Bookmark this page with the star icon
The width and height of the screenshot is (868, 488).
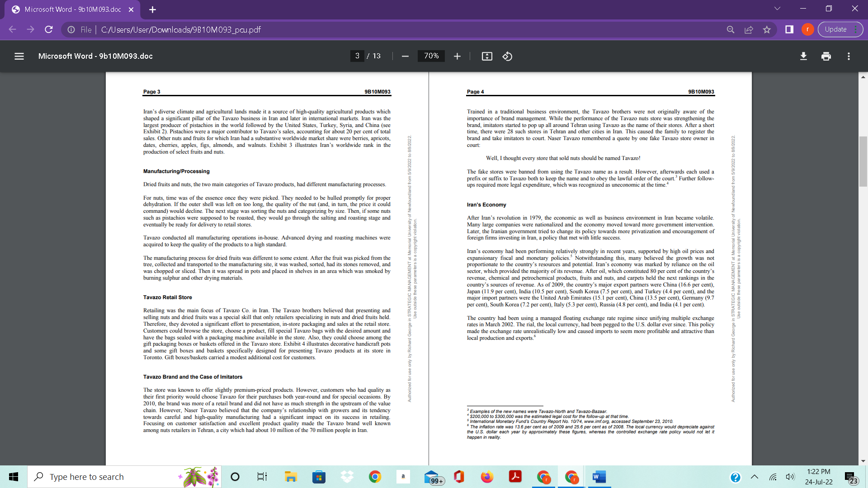click(x=767, y=29)
